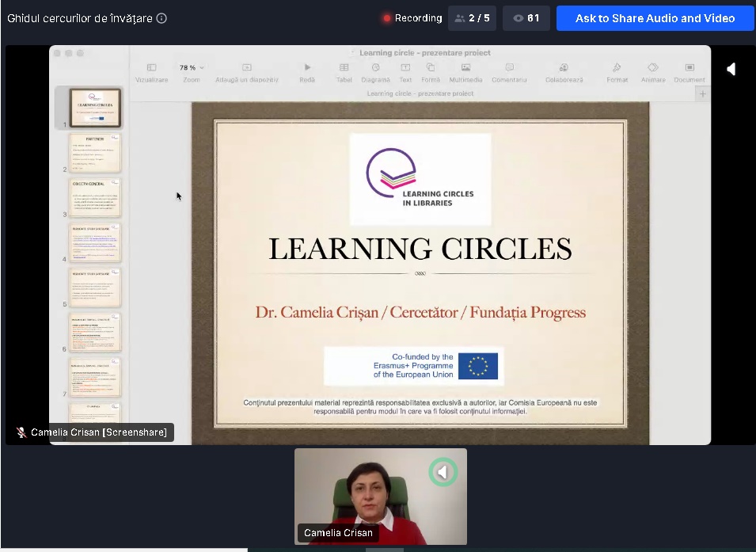Viewport: 756px width, 552px height.
Task: Click the Multimedia icon
Action: [465, 68]
